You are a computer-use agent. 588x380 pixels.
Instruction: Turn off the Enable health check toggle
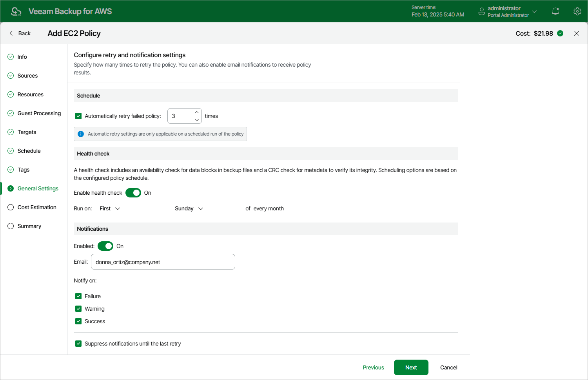133,193
